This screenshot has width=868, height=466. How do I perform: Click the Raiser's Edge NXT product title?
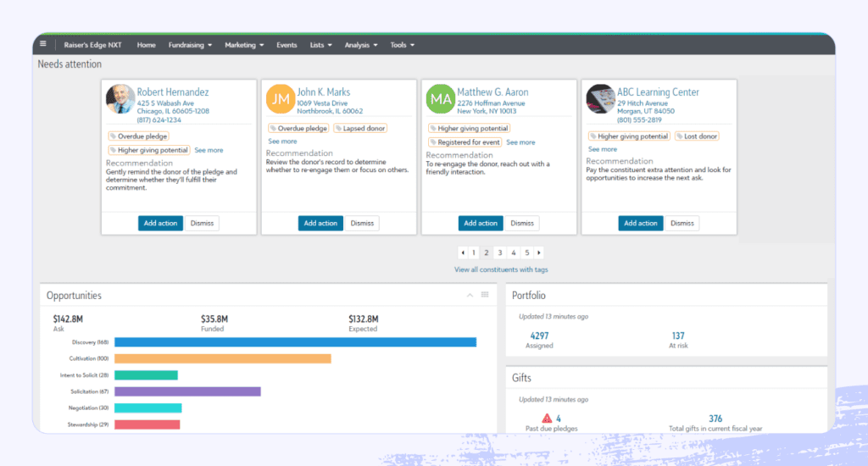click(92, 45)
